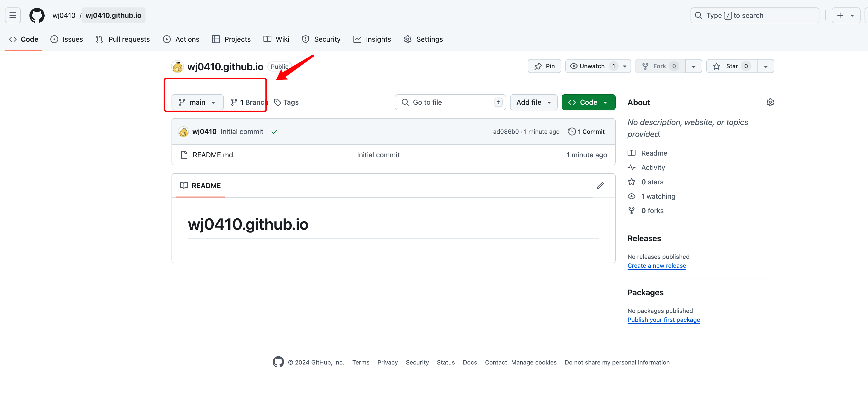Expand the green Code dropdown
868x398 pixels.
(588, 102)
